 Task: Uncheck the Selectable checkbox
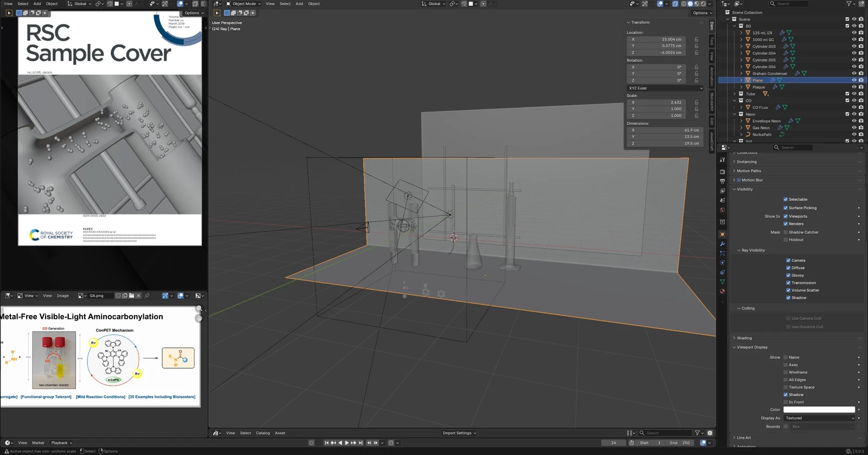[x=786, y=199]
